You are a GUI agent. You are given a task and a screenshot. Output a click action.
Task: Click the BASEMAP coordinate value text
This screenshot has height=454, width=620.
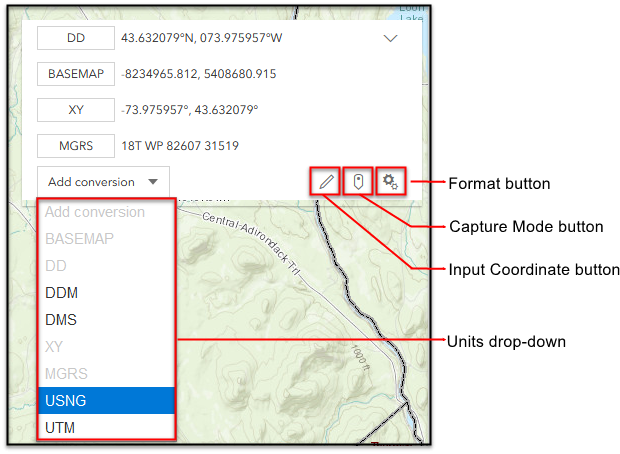tap(198, 74)
